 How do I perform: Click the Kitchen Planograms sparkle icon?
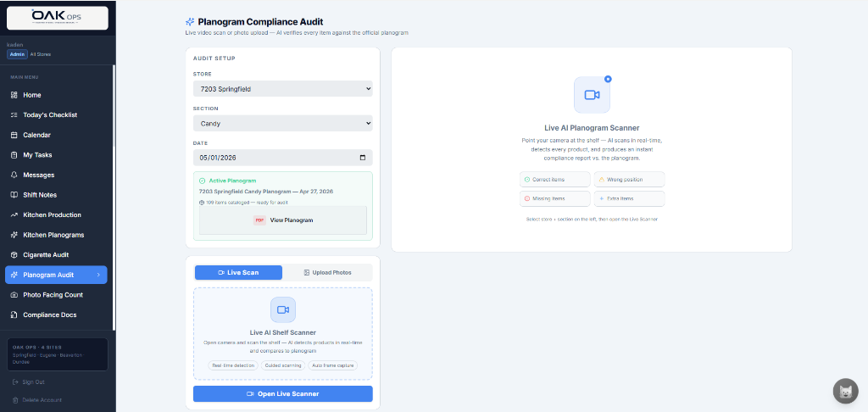(x=14, y=235)
